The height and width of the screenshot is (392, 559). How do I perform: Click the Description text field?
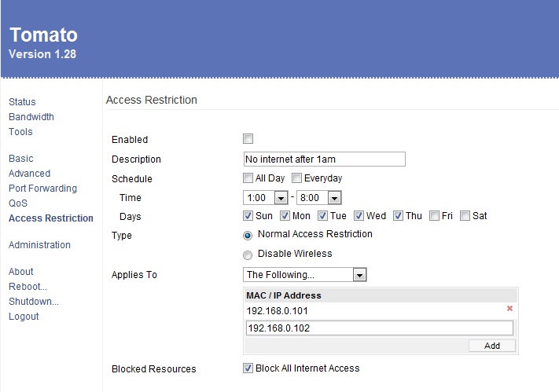click(x=324, y=159)
